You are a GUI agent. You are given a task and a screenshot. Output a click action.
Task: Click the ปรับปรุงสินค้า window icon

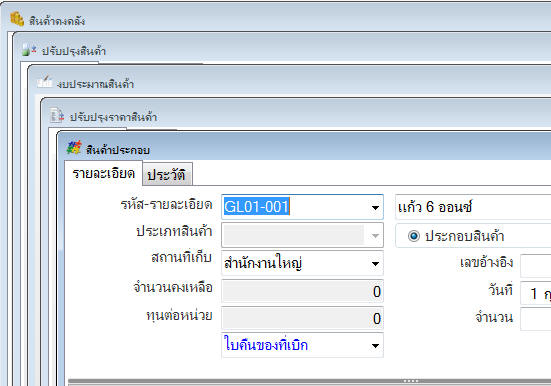pos(29,50)
